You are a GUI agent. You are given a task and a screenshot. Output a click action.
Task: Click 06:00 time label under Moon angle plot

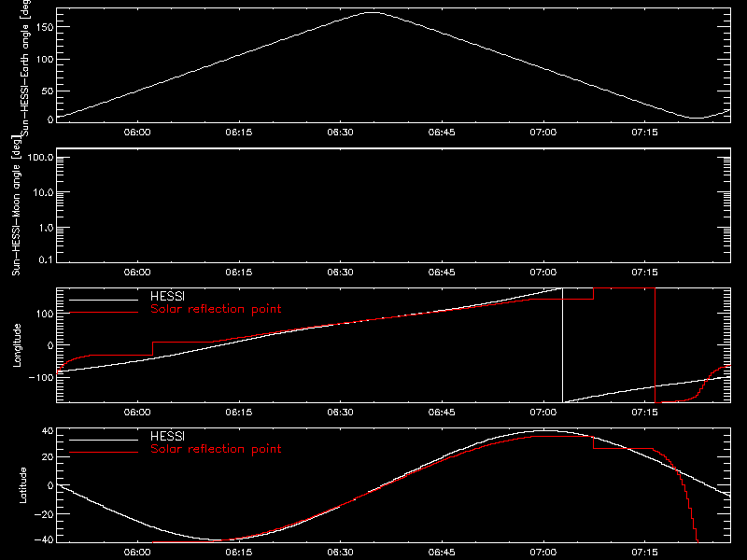tap(137, 272)
